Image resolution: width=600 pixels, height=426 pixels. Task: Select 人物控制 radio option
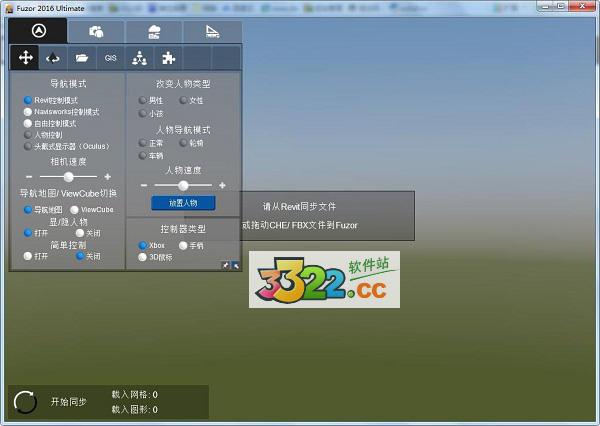point(43,135)
